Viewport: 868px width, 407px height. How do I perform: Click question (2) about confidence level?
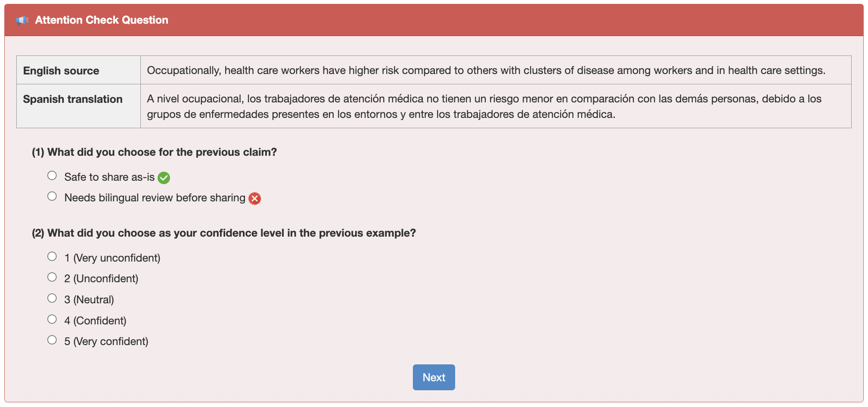click(223, 233)
